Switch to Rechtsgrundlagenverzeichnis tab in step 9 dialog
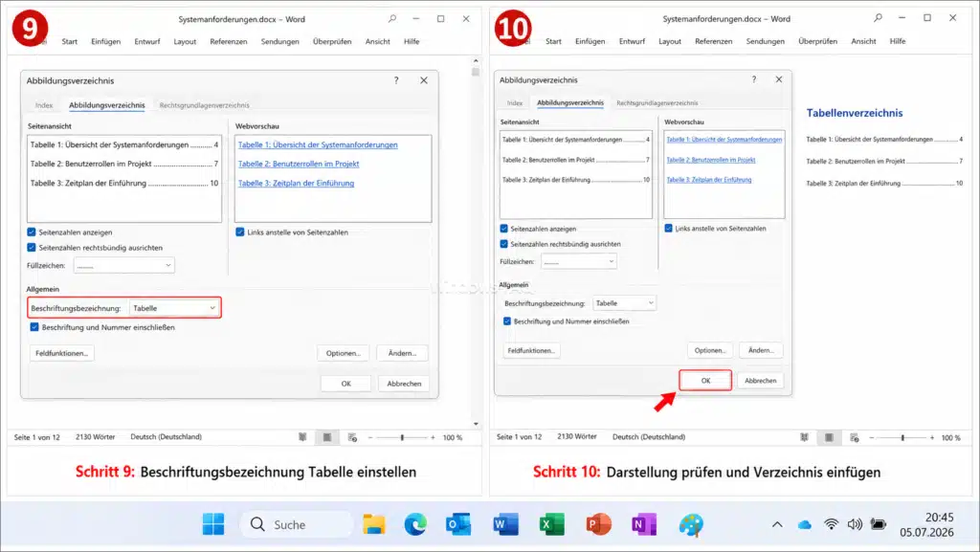The width and height of the screenshot is (980, 552). [205, 105]
